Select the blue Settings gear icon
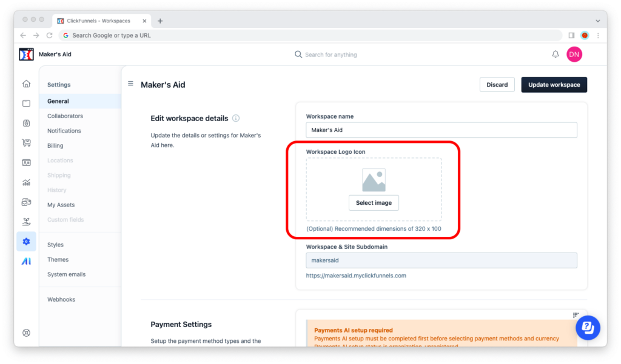The height and width of the screenshot is (364, 621). [26, 242]
